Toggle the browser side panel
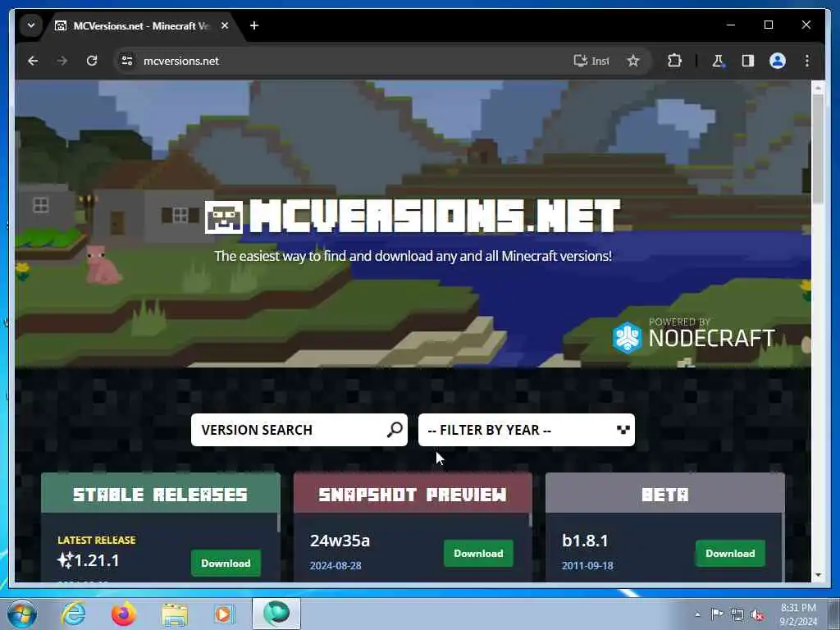This screenshot has height=630, width=840. tap(748, 61)
